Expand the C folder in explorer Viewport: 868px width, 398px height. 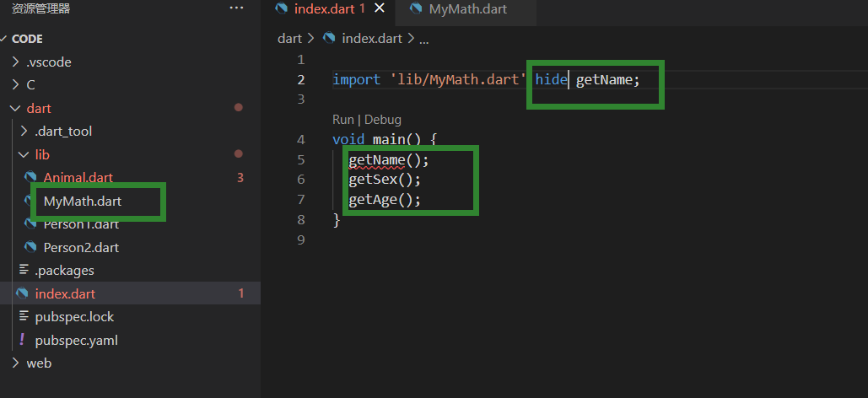pos(30,84)
